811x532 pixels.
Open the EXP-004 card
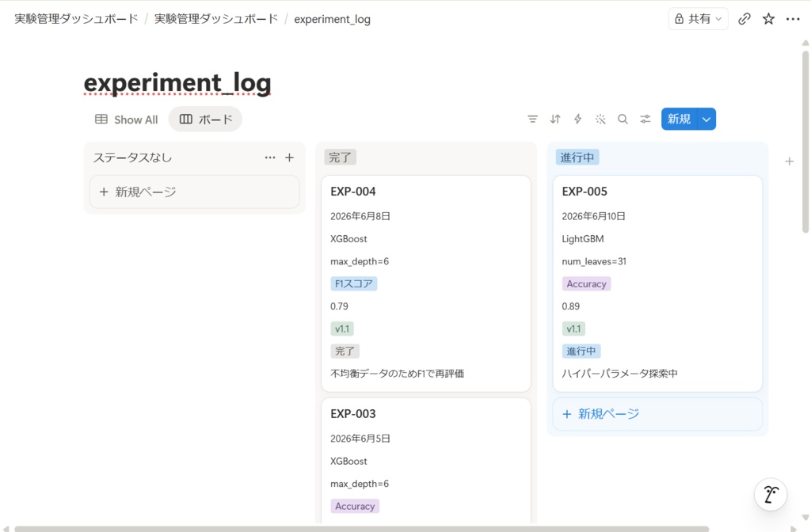(426, 283)
